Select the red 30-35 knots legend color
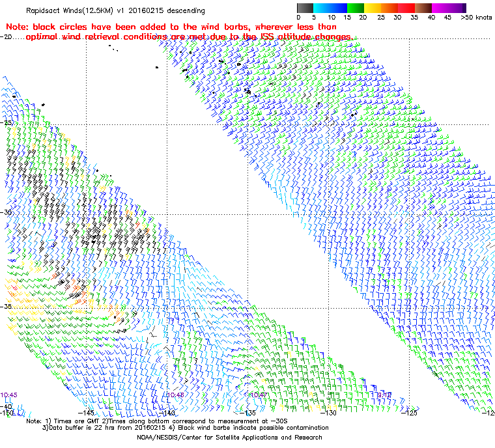495x448 pixels. pos(406,8)
